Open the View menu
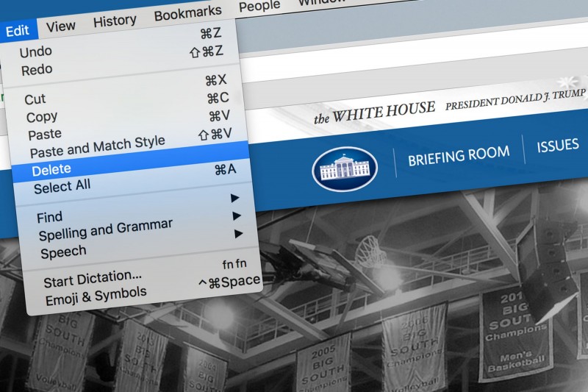This screenshot has width=588, height=392. pyautogui.click(x=61, y=26)
